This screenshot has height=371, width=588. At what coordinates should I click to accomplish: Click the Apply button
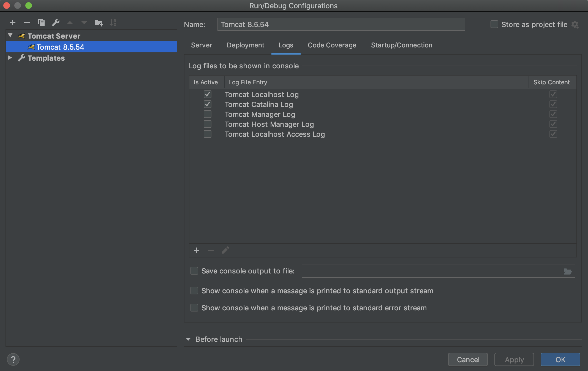click(x=514, y=359)
